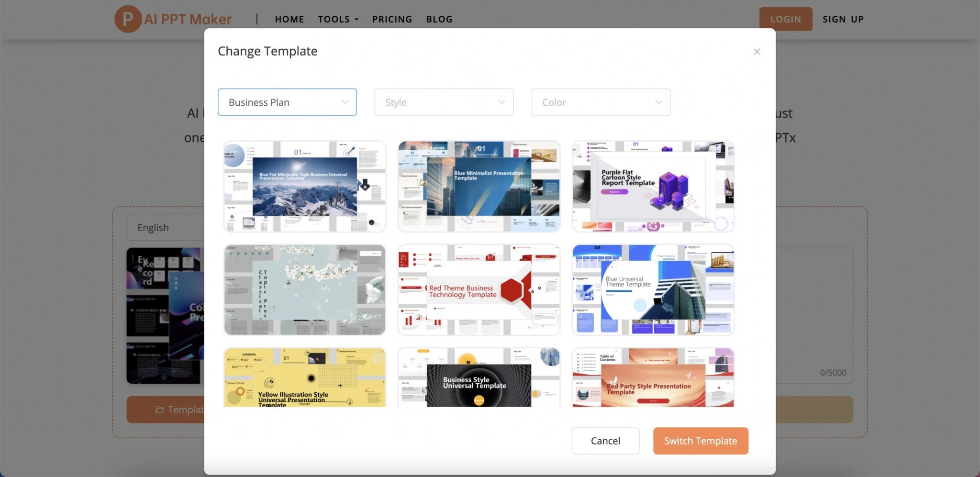The width and height of the screenshot is (980, 477).
Task: Choose the Red Party Style Presentation template
Action: tap(652, 377)
